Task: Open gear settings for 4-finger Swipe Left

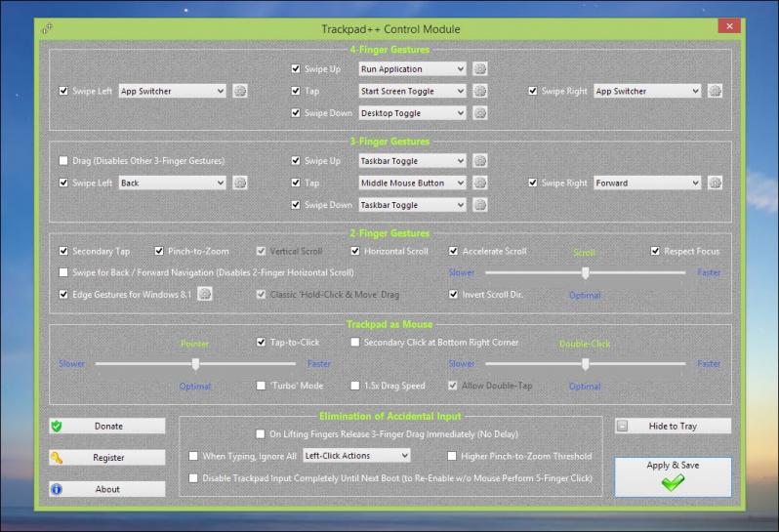Action: pos(239,91)
